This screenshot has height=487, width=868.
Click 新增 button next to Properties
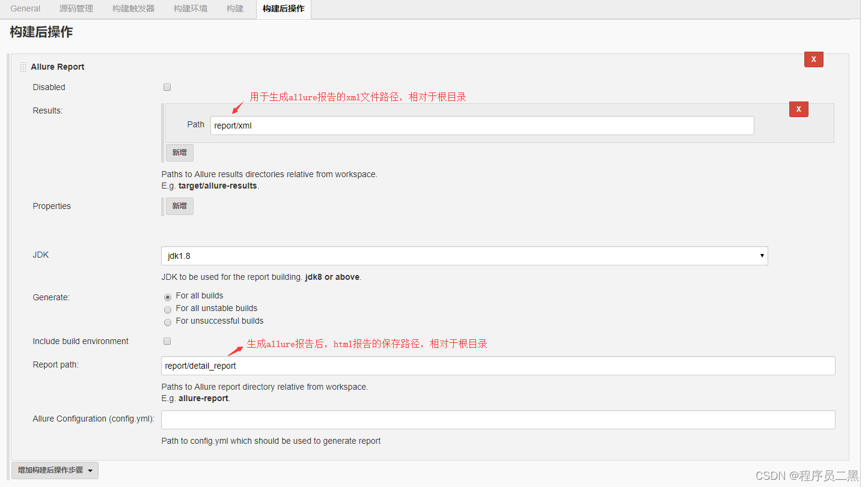click(180, 206)
